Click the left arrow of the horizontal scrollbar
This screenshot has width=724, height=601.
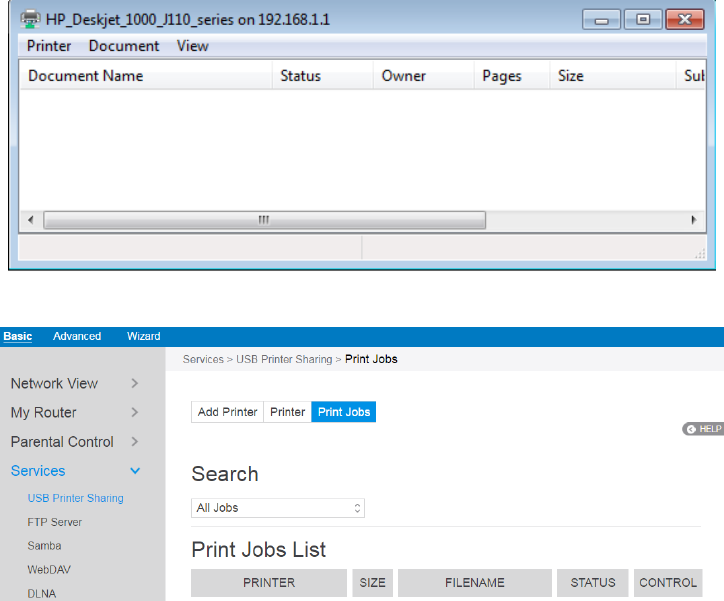[30, 220]
